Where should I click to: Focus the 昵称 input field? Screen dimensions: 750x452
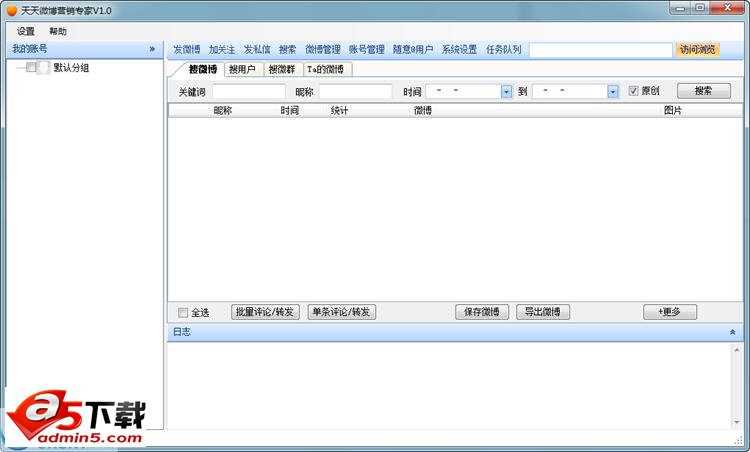point(355,91)
